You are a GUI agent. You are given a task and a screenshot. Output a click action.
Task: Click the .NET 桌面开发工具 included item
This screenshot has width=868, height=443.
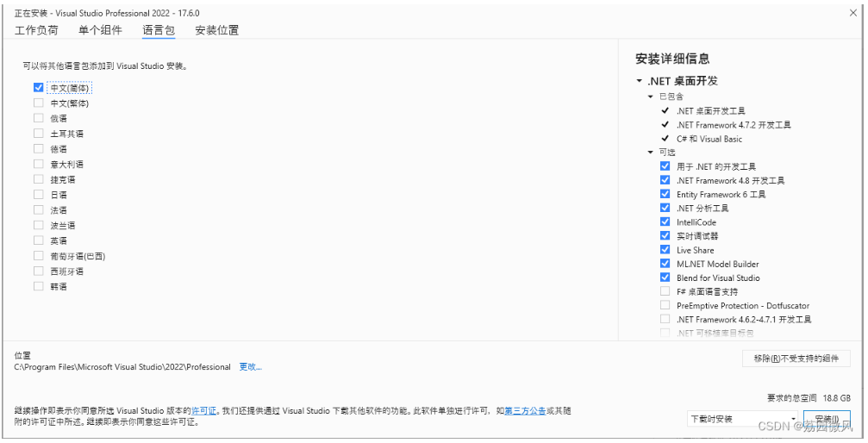click(x=711, y=110)
